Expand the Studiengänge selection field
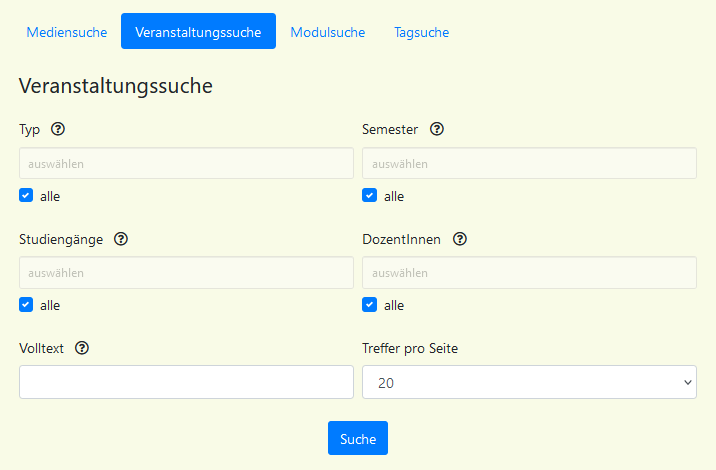The image size is (716, 470). (x=186, y=273)
